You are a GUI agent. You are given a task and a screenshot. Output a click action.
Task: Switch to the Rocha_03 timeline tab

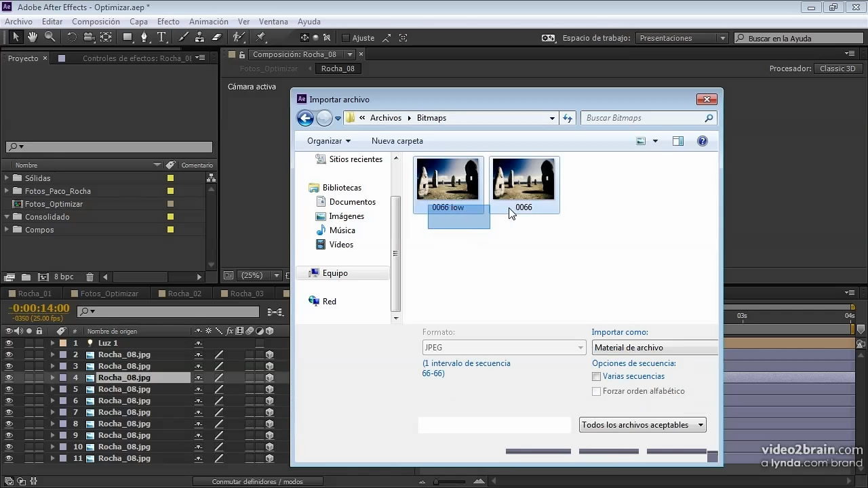pos(247,293)
